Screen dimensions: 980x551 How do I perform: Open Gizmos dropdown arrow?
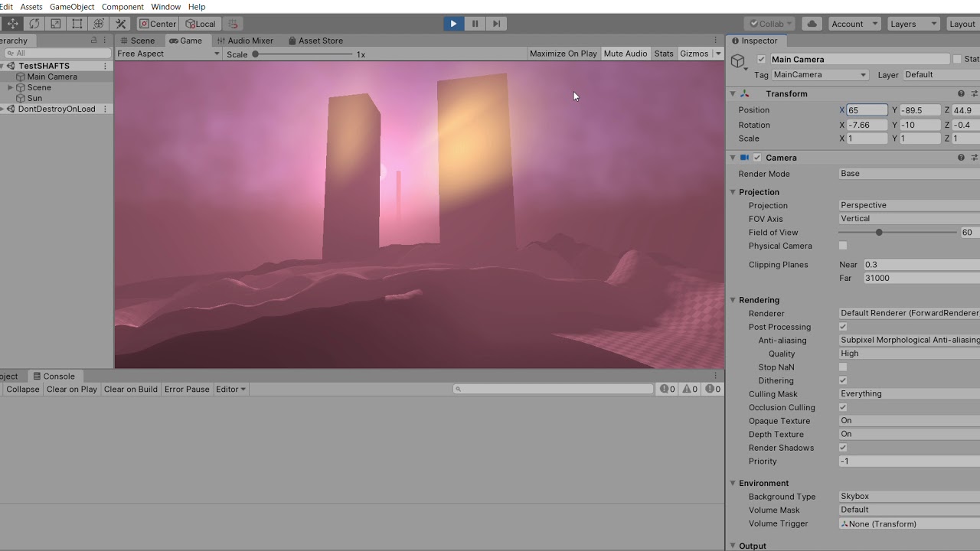tap(718, 54)
